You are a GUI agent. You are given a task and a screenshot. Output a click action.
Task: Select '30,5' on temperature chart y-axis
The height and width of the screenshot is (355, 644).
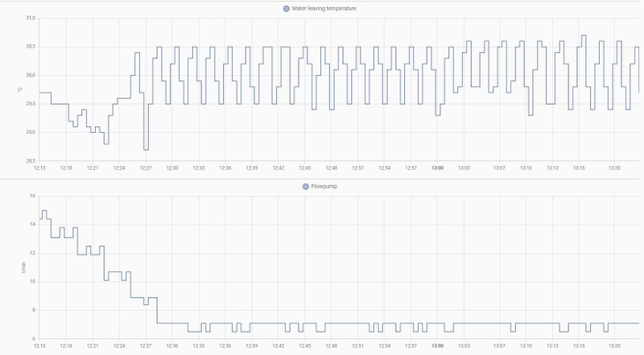[31, 47]
